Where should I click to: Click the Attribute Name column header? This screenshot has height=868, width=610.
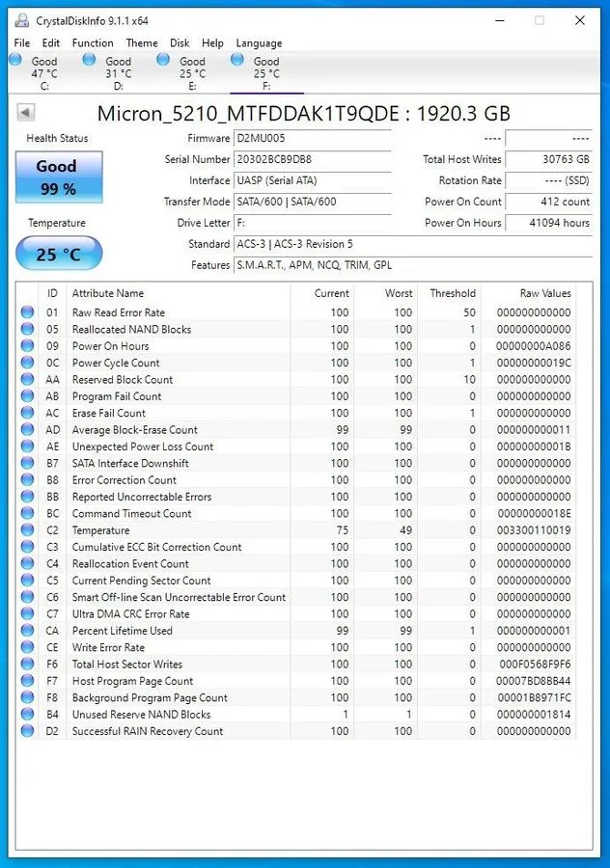pyautogui.click(x=178, y=293)
